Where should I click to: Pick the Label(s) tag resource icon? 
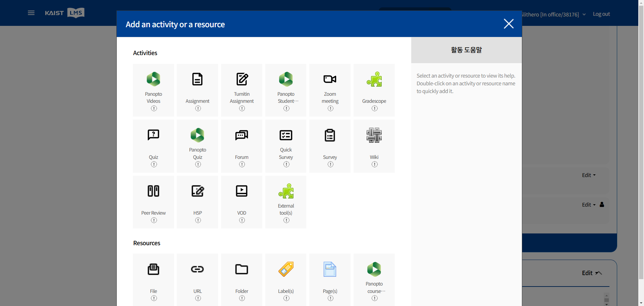coord(286,269)
